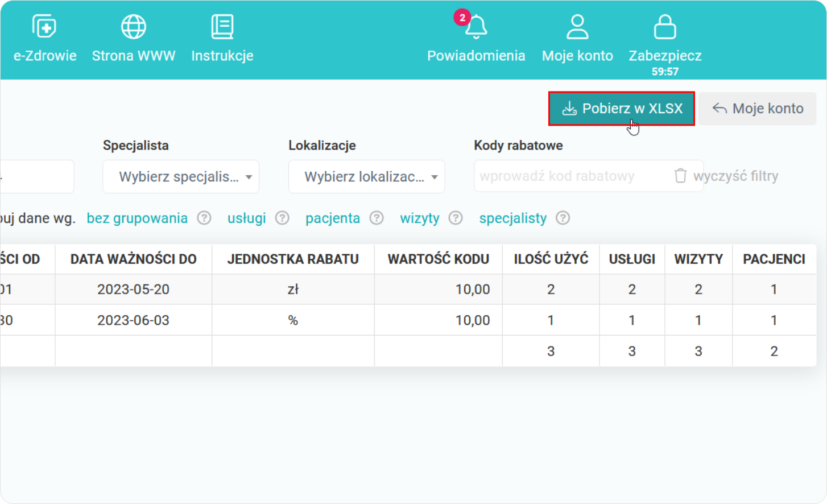Open the e-Zdrowie menu label
827x504 pixels.
tap(45, 56)
